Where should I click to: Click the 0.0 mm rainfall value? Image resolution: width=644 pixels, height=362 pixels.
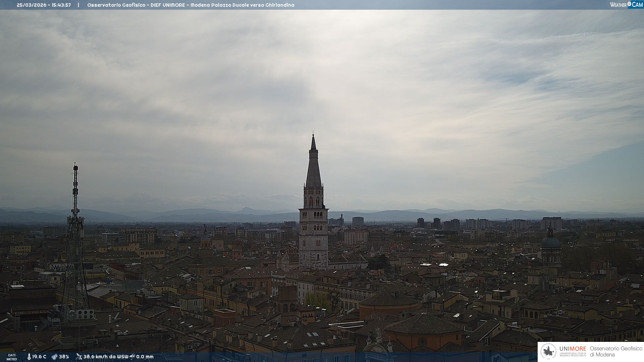(145, 357)
